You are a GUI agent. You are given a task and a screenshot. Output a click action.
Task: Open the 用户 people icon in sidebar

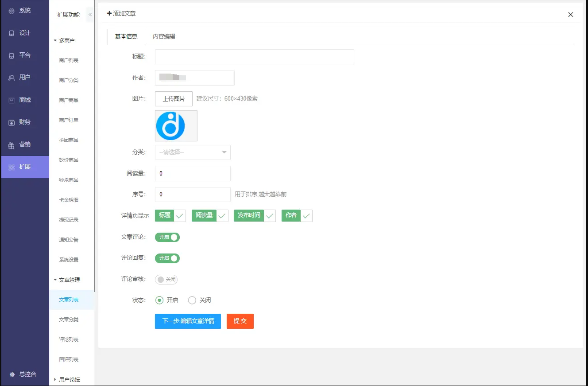pos(12,78)
